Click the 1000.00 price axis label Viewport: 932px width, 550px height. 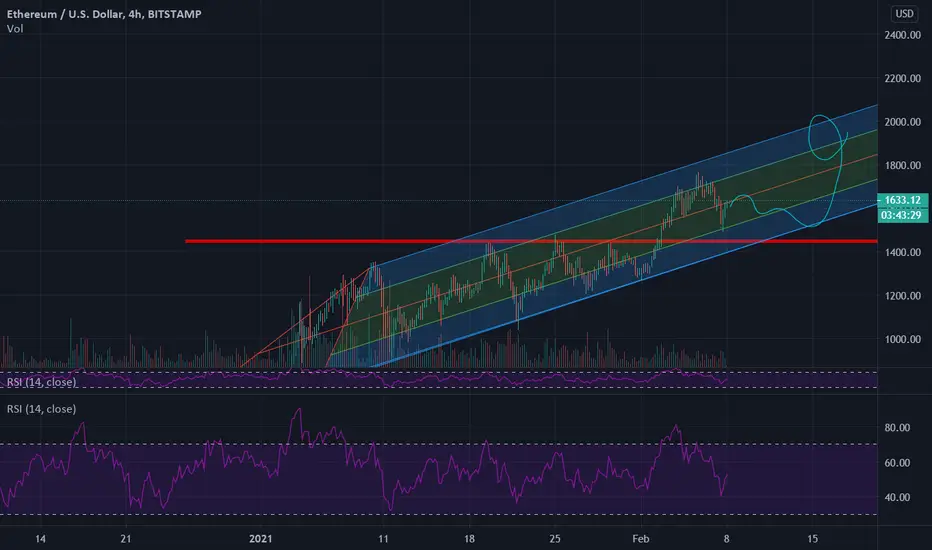pos(902,339)
